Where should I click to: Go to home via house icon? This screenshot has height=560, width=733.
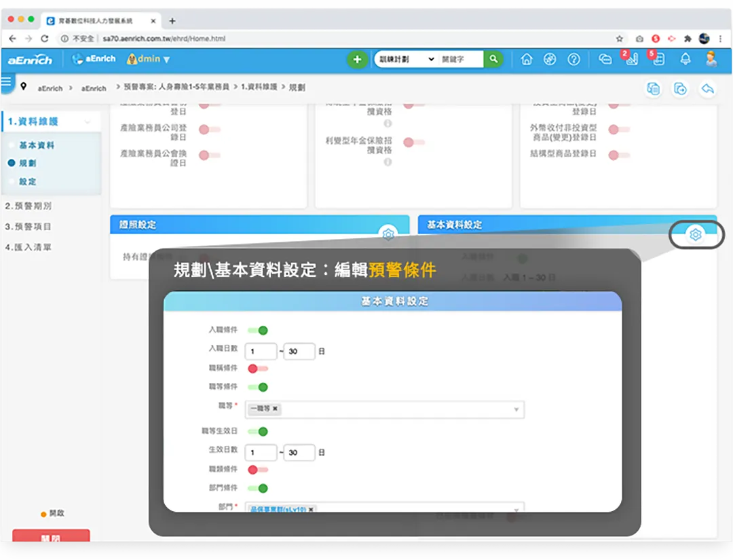527,60
